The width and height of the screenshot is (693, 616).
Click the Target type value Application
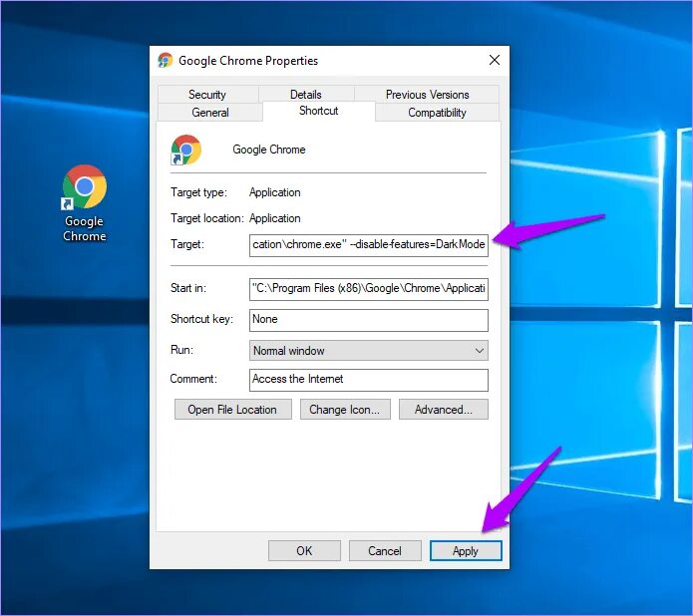pyautogui.click(x=274, y=192)
